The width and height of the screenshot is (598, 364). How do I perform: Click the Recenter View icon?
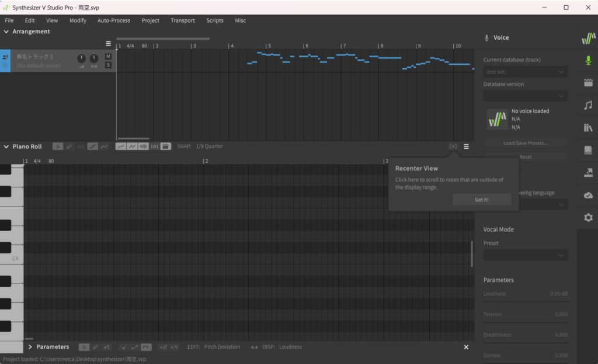(x=453, y=146)
